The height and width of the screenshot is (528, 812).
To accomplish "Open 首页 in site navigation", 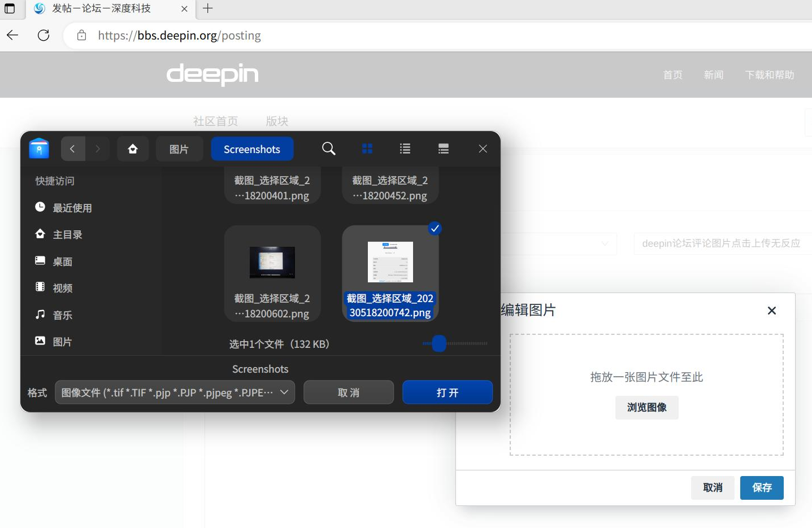I will click(x=672, y=75).
